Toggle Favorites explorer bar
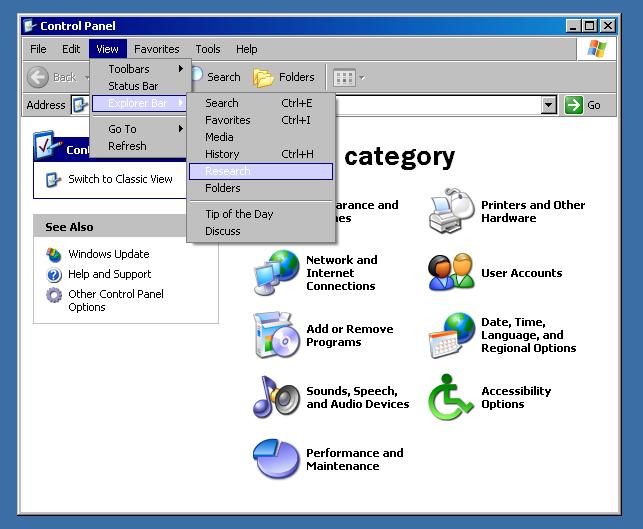This screenshot has width=643, height=529. pyautogui.click(x=261, y=120)
